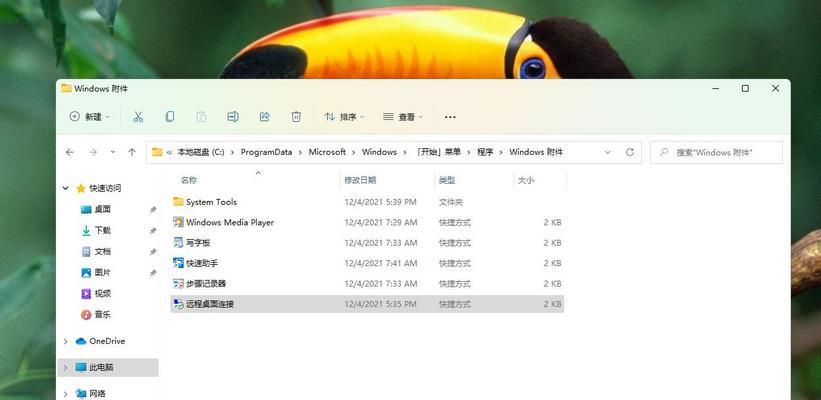Maximize the Windows 附件 window
Viewport: 821px width, 400px height.
coord(745,88)
